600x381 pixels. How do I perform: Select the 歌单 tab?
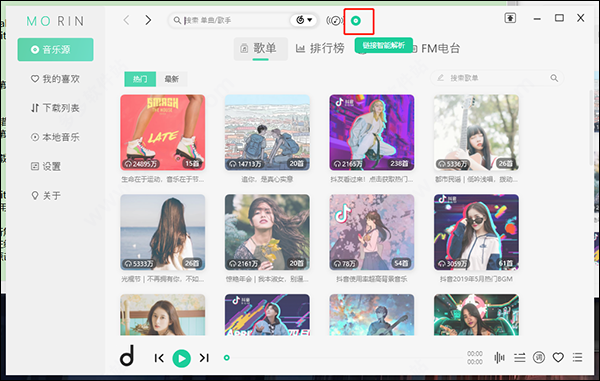(261, 49)
